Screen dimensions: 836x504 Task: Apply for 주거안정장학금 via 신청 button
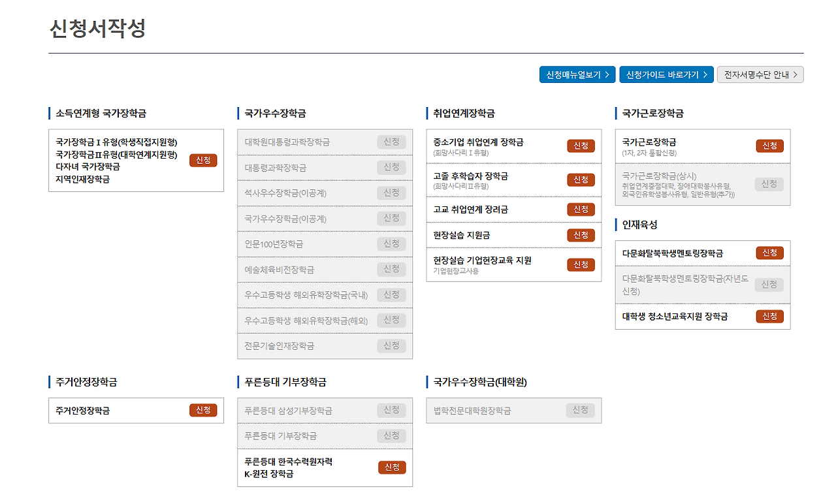(x=203, y=411)
